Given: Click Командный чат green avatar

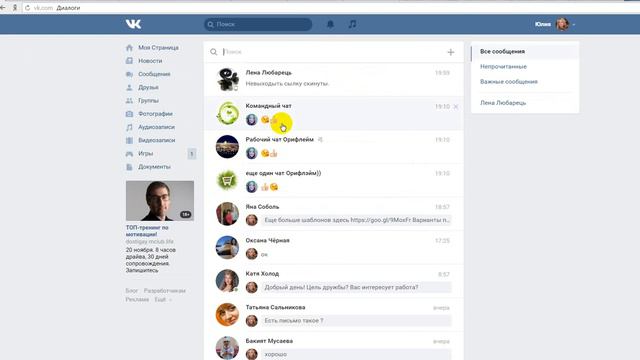Looking at the screenshot, I should click(227, 113).
